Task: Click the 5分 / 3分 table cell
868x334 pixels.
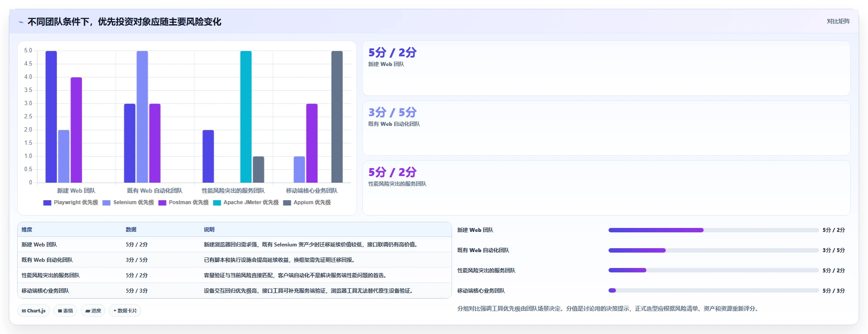Action: 137,291
